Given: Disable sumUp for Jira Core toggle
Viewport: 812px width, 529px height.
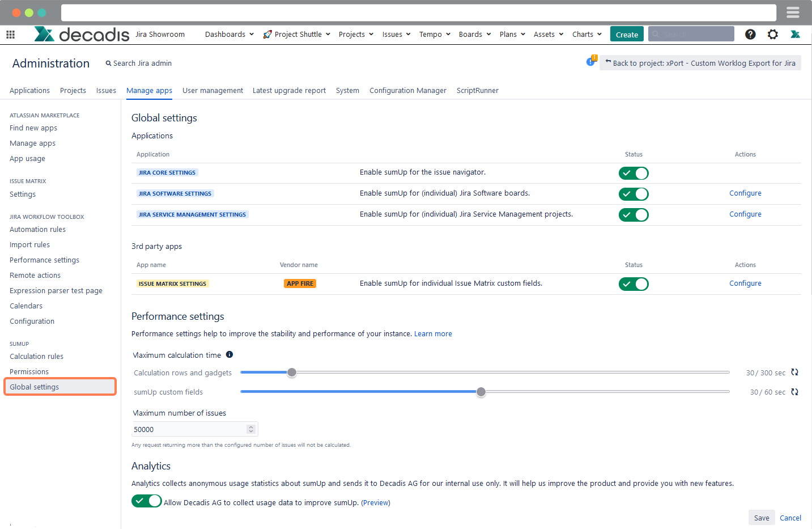Looking at the screenshot, I should (634, 173).
